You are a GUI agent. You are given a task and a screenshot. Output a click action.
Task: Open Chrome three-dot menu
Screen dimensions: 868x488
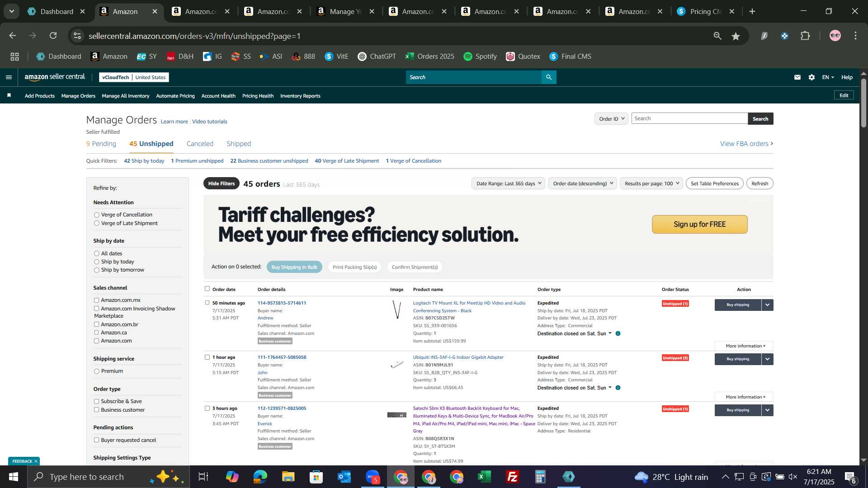coord(856,36)
